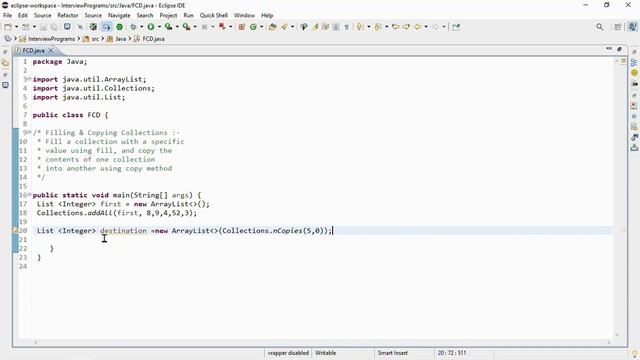The height and width of the screenshot is (360, 640).
Task: Click the New file toolbar icon
Action: tap(8, 27)
